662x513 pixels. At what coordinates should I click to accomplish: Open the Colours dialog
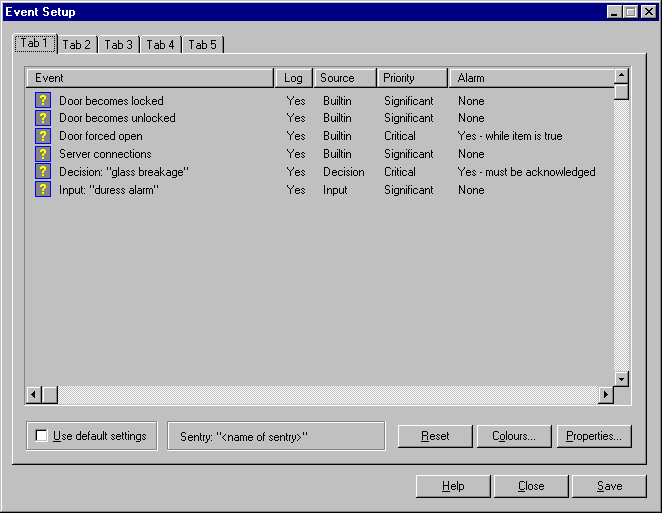coord(514,436)
